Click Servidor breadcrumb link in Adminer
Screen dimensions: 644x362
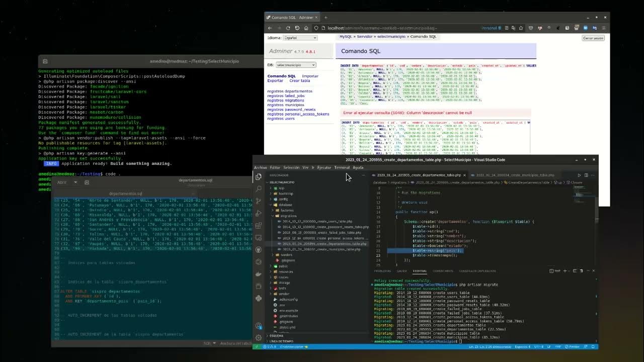click(365, 37)
